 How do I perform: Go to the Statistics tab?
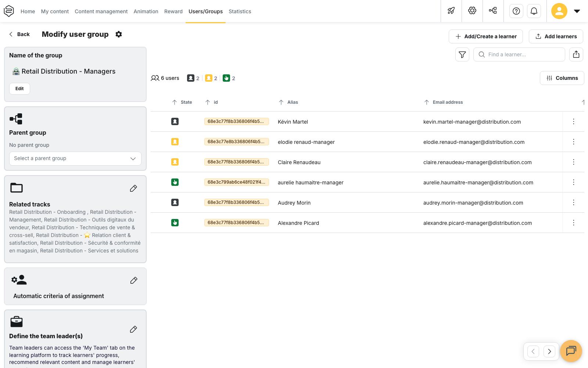point(240,11)
